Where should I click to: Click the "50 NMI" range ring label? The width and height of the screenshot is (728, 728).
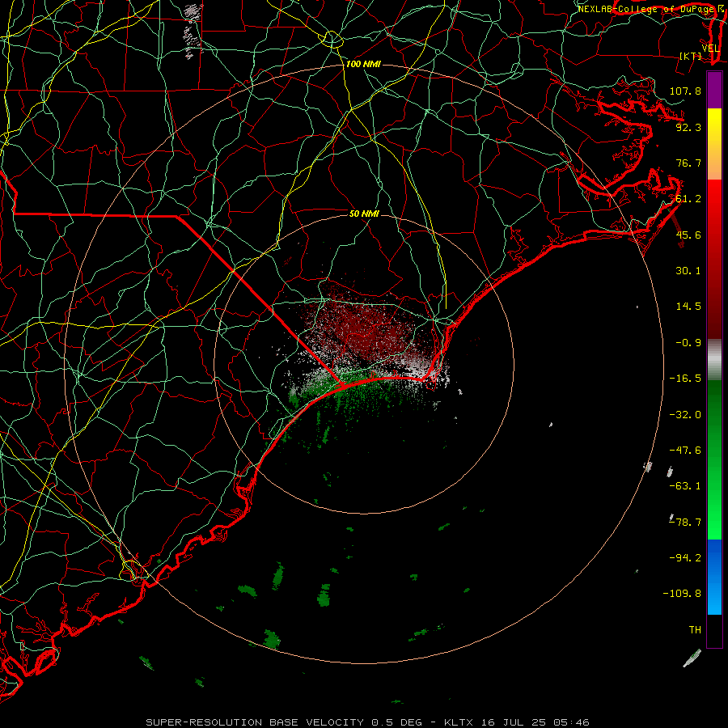click(x=364, y=214)
